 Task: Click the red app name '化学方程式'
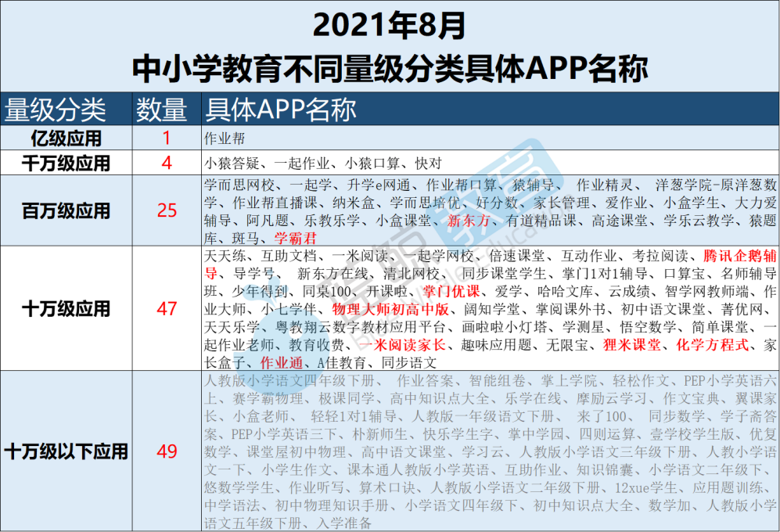[713, 345]
